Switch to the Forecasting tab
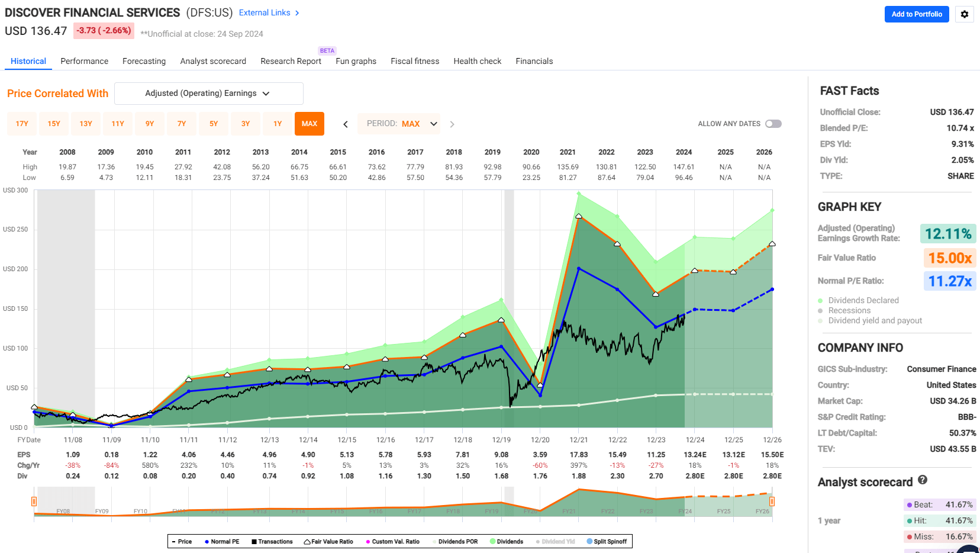The image size is (980, 553). click(x=144, y=61)
